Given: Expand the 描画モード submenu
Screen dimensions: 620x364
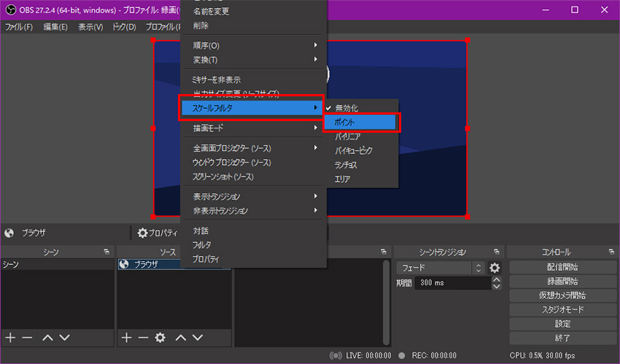Looking at the screenshot, I should 252,128.
